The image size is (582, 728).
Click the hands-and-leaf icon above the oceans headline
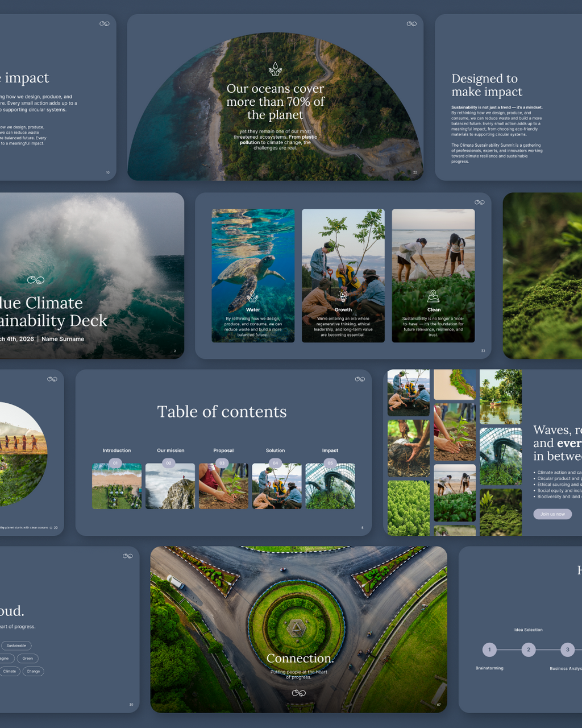(x=275, y=69)
